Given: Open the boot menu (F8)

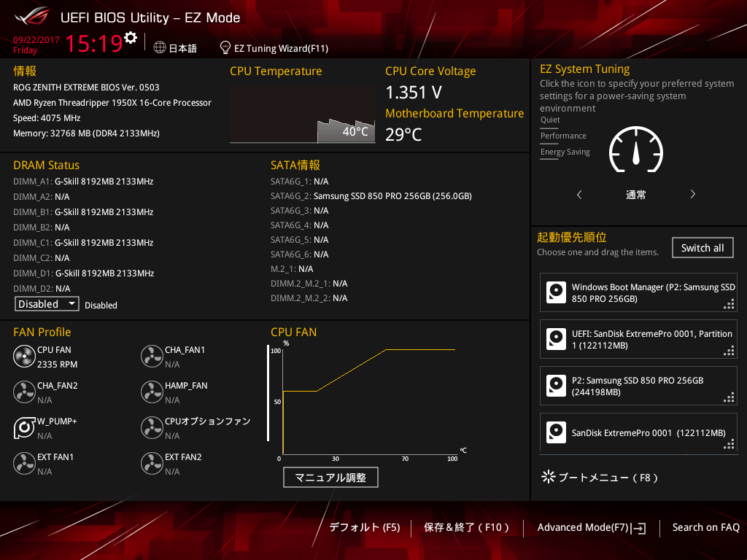Looking at the screenshot, I should [600, 478].
